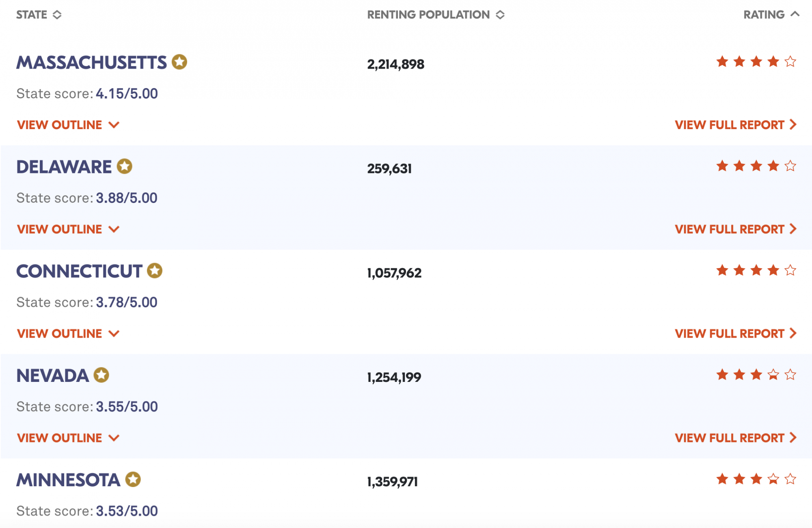This screenshot has width=812, height=528.
Task: Click the gold star badge beside Massachusetts
Action: (179, 62)
